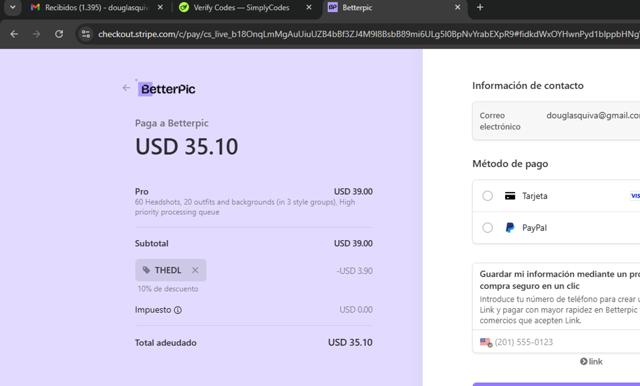Screen dimensions: 640x386
Task: Click the USD 35.10 large amount
Action: (187, 146)
